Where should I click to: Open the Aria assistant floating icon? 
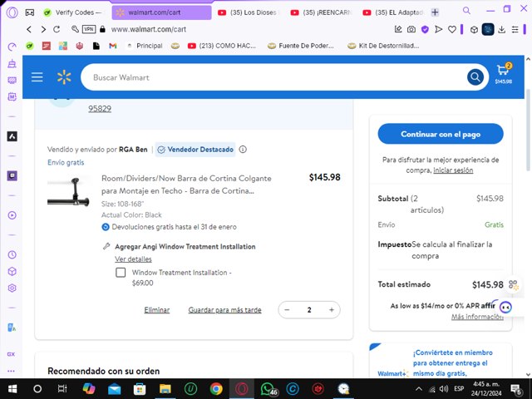[505, 308]
